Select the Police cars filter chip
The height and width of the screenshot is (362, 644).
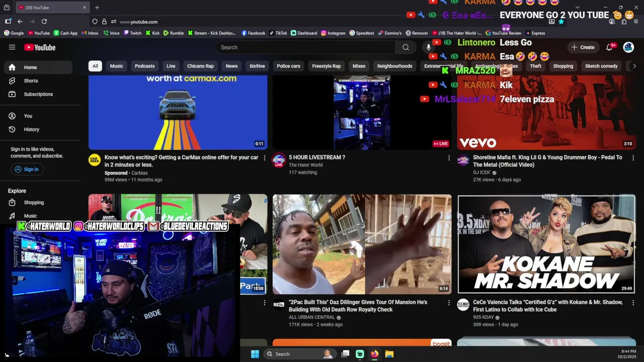pos(288,66)
